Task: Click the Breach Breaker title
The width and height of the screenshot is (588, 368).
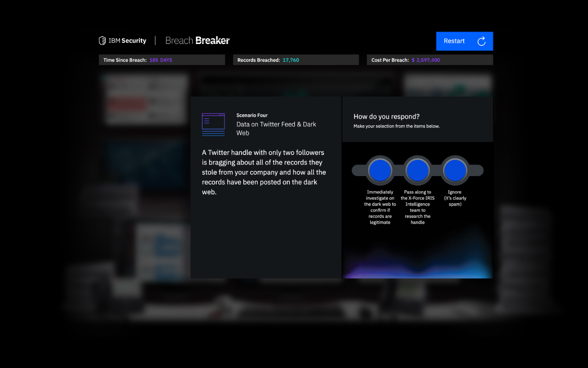Action: point(198,41)
